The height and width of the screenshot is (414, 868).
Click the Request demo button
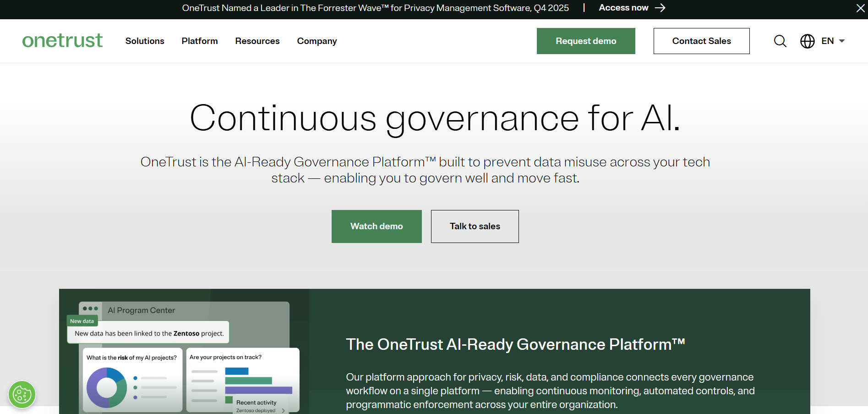(x=586, y=41)
